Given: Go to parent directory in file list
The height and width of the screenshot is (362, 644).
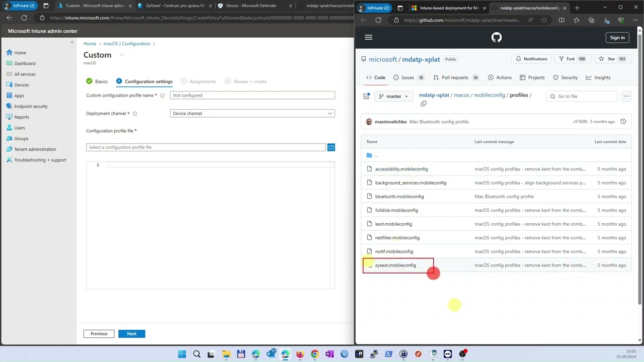Looking at the screenshot, I should (x=377, y=155).
